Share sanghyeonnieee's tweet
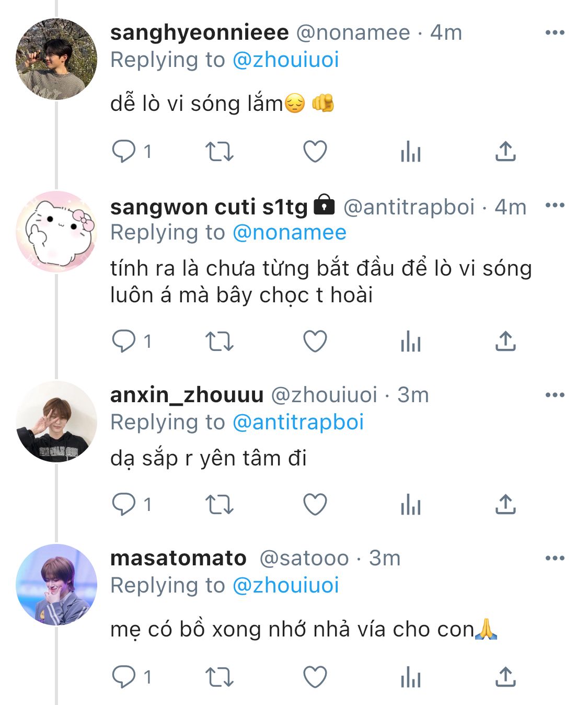Image resolution: width=588 pixels, height=705 pixels. pyautogui.click(x=505, y=152)
